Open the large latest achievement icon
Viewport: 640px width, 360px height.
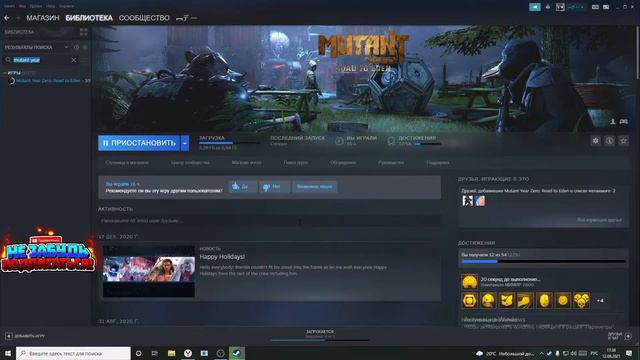coord(469,282)
